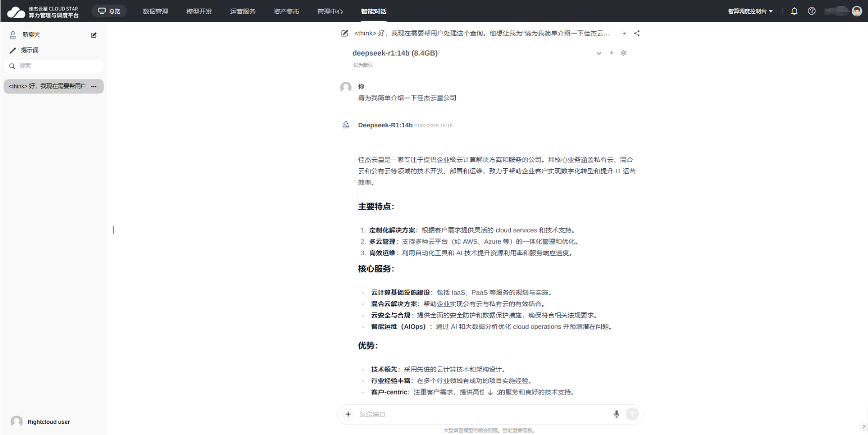Viewport: 868px width, 435px height.
Task: Add another model with the plus icon
Action: click(x=611, y=53)
